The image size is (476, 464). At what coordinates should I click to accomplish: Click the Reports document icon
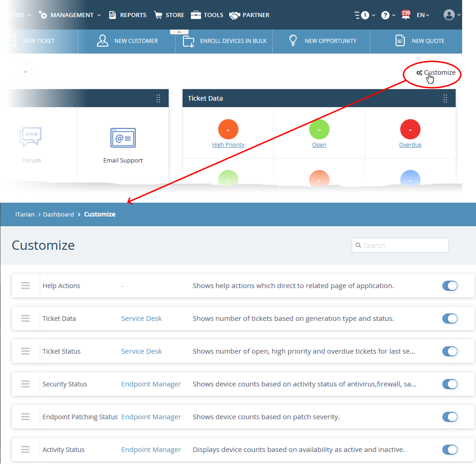[112, 15]
